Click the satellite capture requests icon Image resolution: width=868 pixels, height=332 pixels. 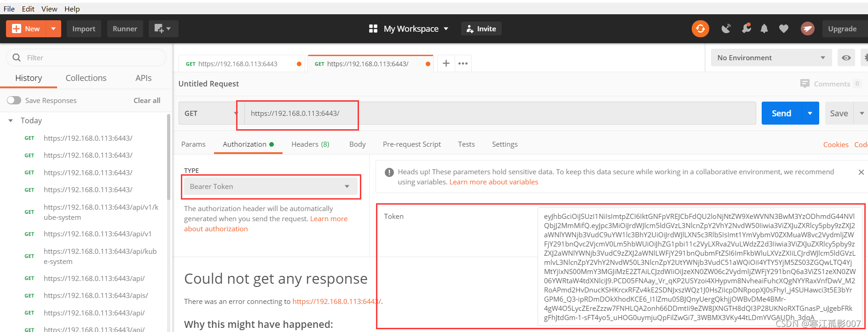(x=726, y=29)
